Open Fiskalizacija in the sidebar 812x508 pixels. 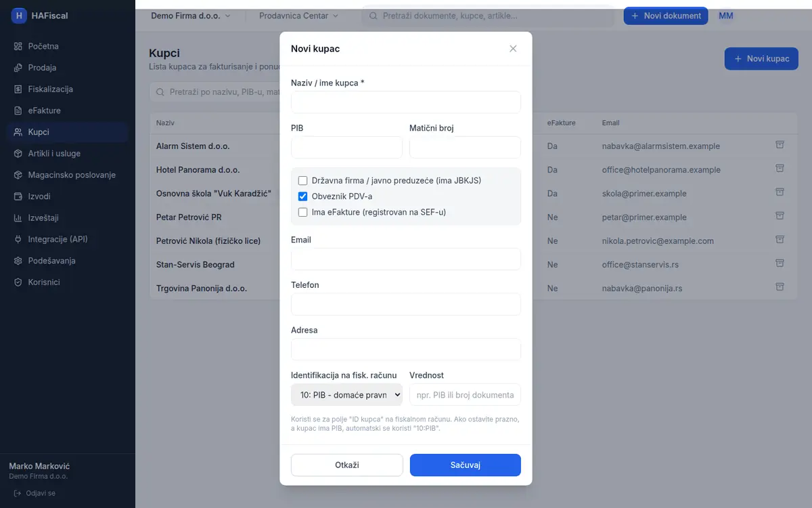coord(68,89)
